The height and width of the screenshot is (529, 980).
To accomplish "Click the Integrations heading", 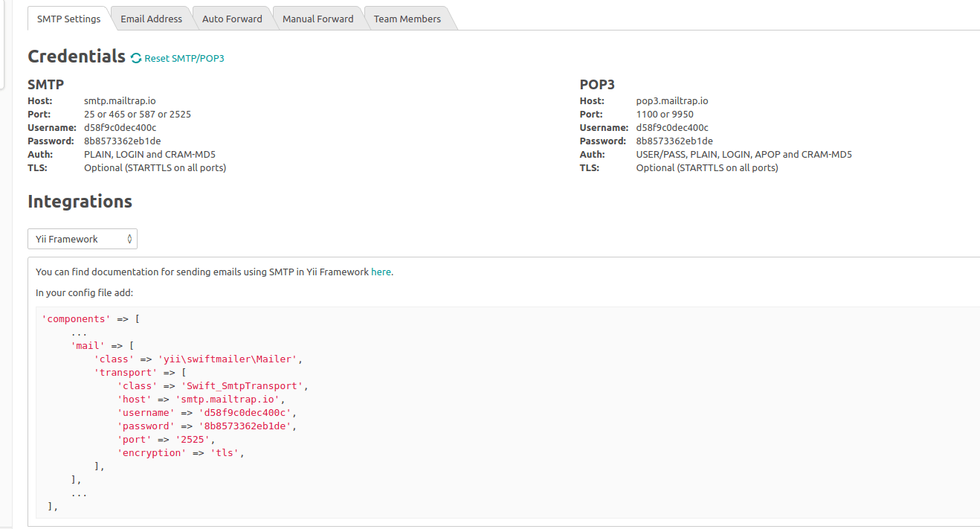I will click(x=80, y=201).
